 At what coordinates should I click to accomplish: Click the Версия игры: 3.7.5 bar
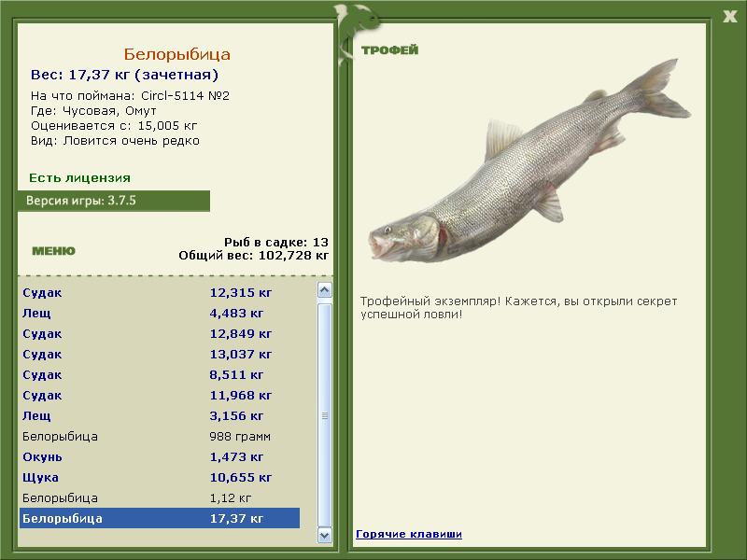click(114, 201)
